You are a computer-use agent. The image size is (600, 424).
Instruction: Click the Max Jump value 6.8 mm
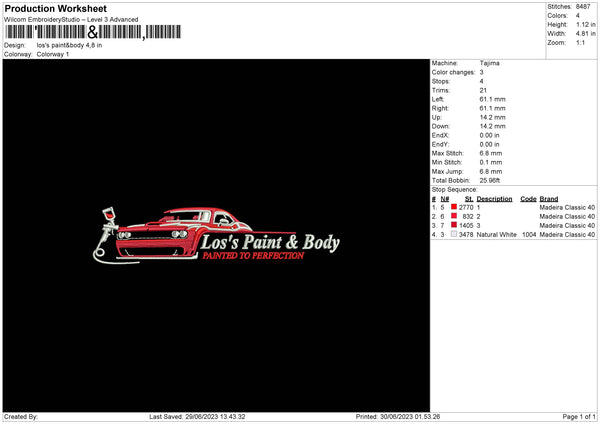pyautogui.click(x=491, y=171)
